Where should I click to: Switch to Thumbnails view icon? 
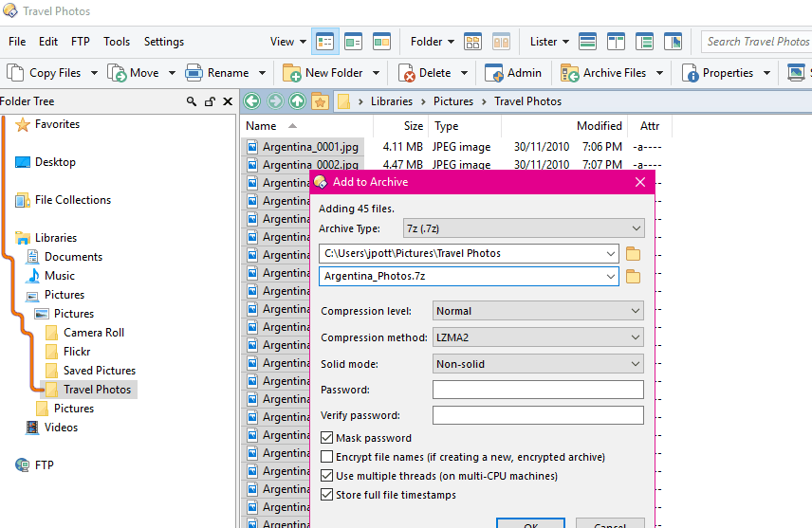tap(381, 42)
